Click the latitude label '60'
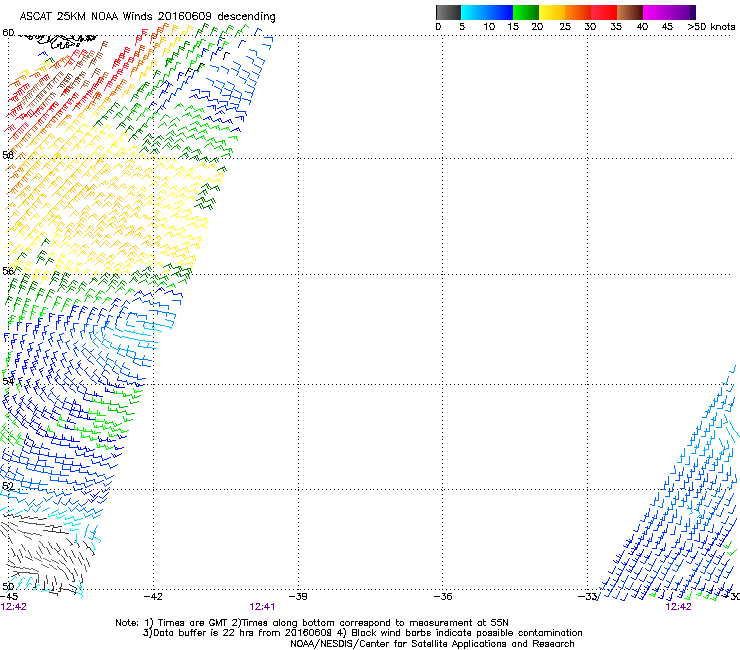Image resolution: width=740 pixels, height=650 pixels. [x=8, y=33]
